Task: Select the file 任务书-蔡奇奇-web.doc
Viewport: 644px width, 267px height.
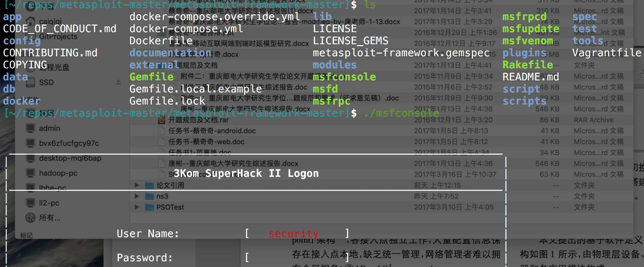Action: tap(207, 142)
